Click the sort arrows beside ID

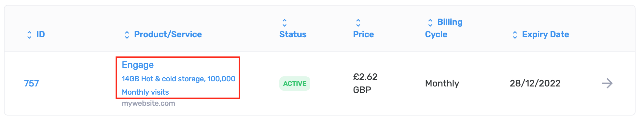coord(29,35)
